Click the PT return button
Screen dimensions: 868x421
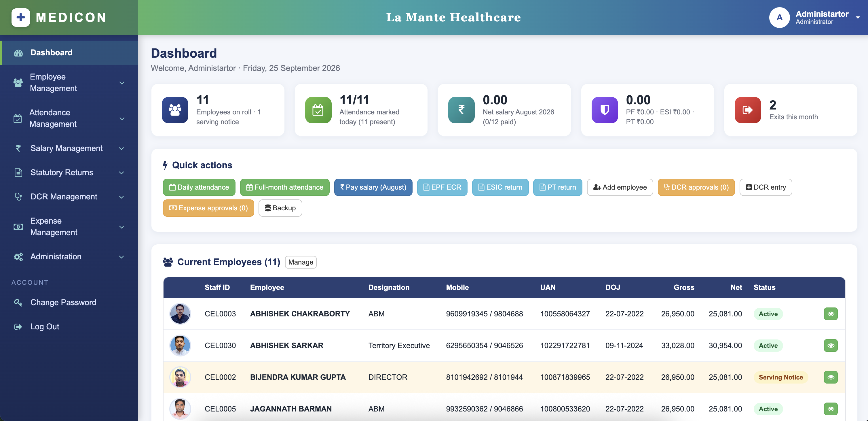point(558,187)
